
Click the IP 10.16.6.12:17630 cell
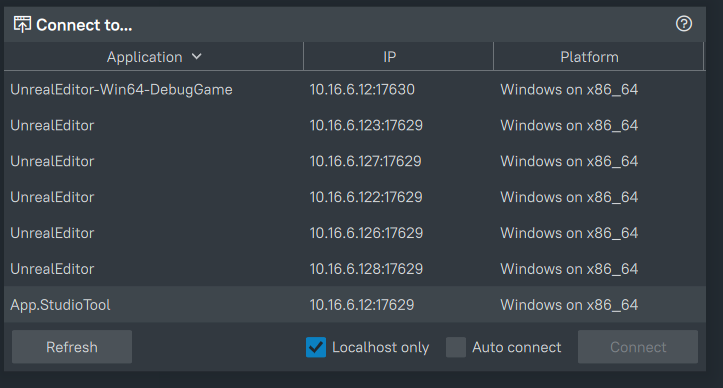point(362,90)
